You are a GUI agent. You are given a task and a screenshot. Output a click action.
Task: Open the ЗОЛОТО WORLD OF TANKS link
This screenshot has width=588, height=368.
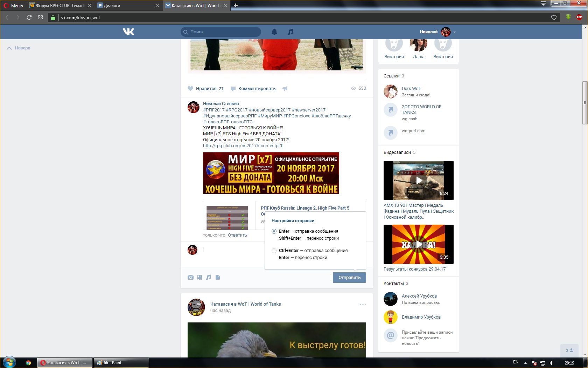pyautogui.click(x=421, y=110)
